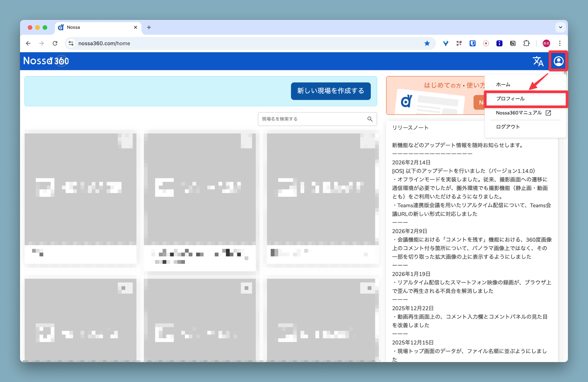Screen dimensions: 588x382
Task: Click 新しい現場を作成する button
Action: [330, 91]
